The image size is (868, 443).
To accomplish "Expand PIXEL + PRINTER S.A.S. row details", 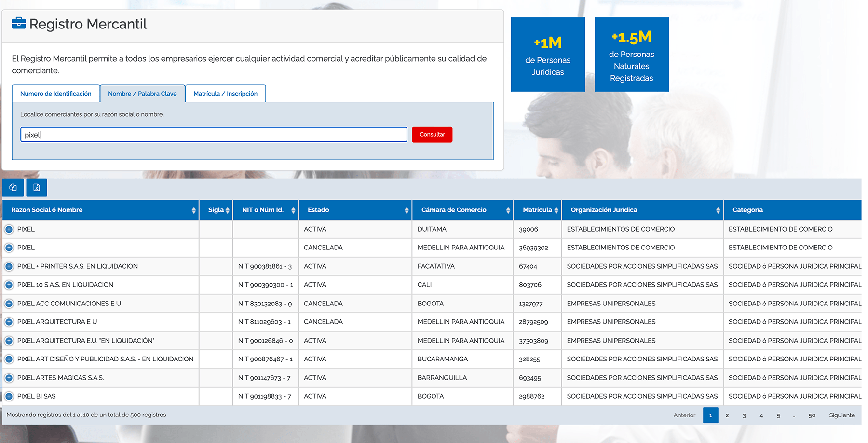I will tap(9, 266).
